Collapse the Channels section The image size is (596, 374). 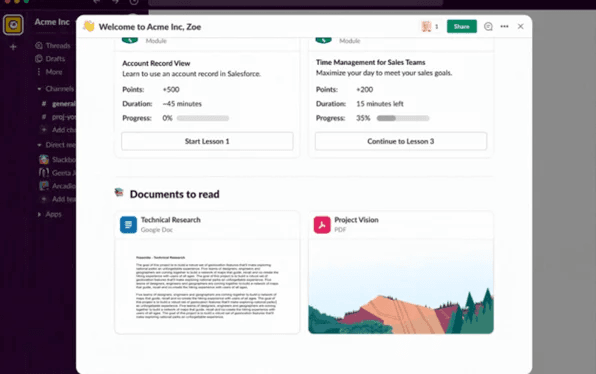coord(39,89)
